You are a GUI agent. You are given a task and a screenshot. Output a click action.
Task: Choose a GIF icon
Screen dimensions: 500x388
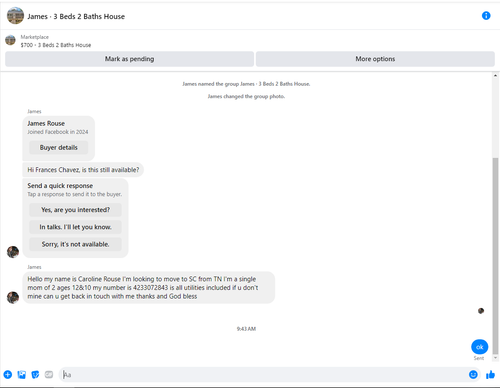pos(49,375)
